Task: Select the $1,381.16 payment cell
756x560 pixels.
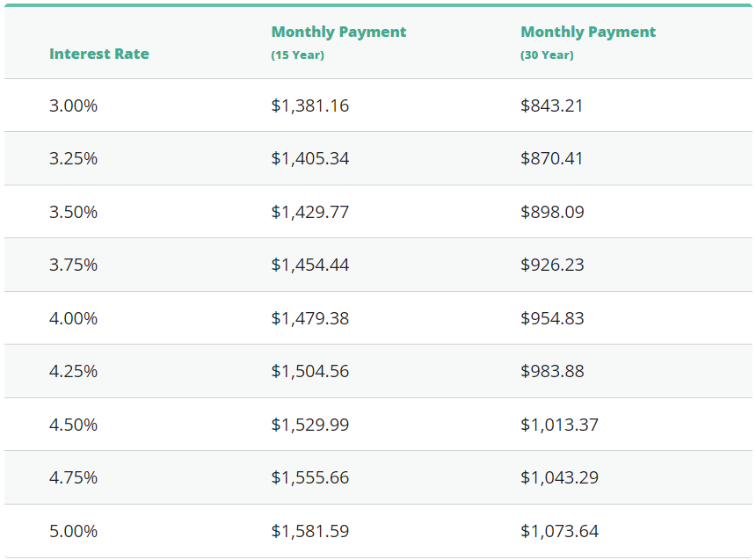Action: 309,105
